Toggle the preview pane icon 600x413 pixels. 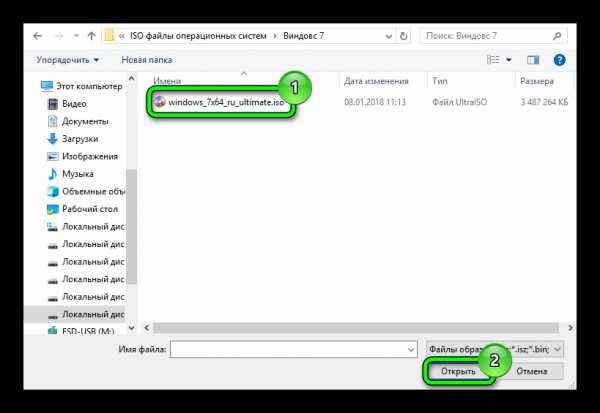point(533,60)
